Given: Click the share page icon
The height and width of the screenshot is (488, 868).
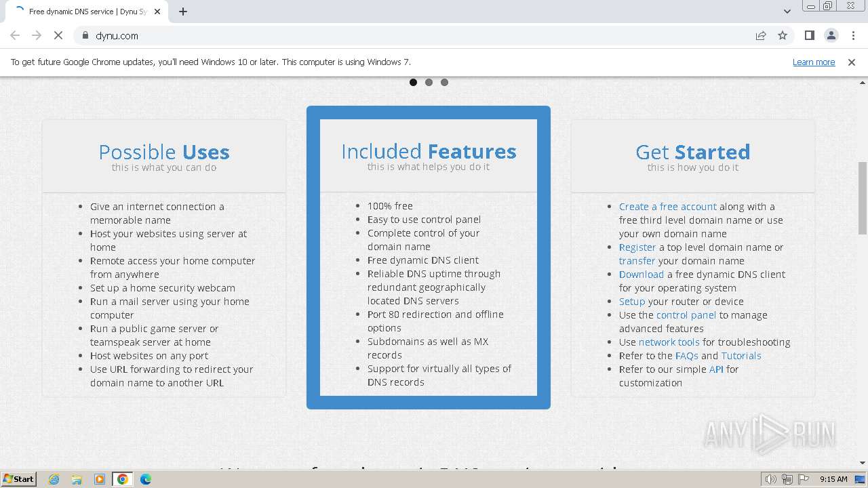Looking at the screenshot, I should [x=761, y=35].
